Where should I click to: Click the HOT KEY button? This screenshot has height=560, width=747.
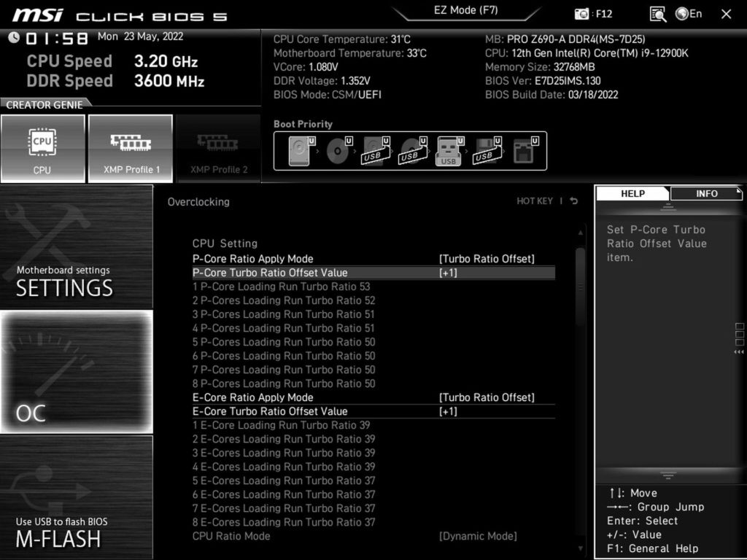click(535, 201)
